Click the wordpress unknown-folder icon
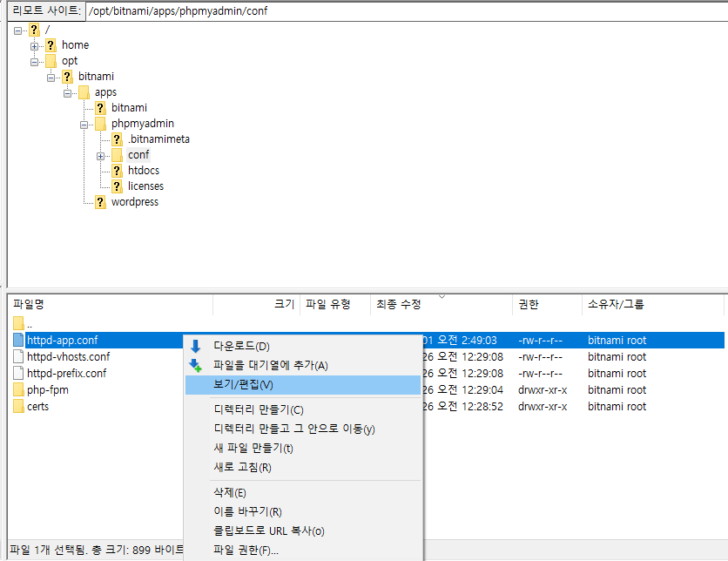Image resolution: width=728 pixels, height=561 pixels. [x=100, y=202]
